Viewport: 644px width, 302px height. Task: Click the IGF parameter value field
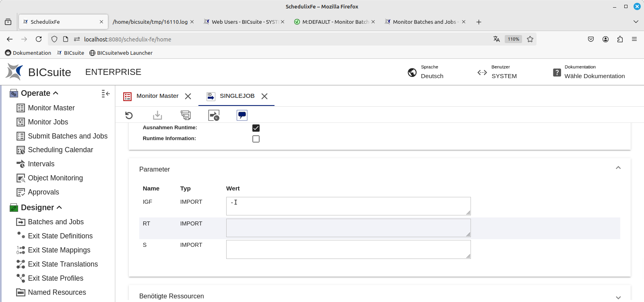pos(348,206)
